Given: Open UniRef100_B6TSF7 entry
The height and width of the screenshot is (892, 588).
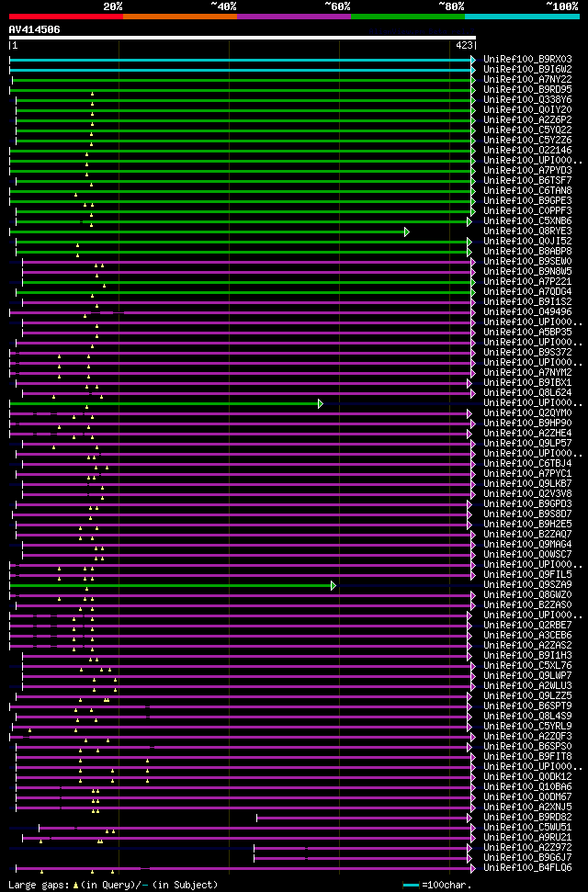Looking at the screenshot, I should (x=527, y=181).
